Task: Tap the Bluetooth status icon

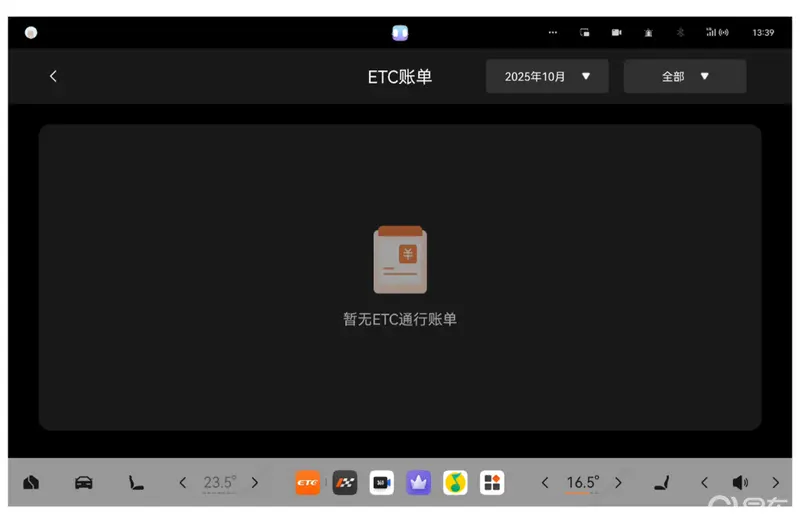Action: point(680,33)
